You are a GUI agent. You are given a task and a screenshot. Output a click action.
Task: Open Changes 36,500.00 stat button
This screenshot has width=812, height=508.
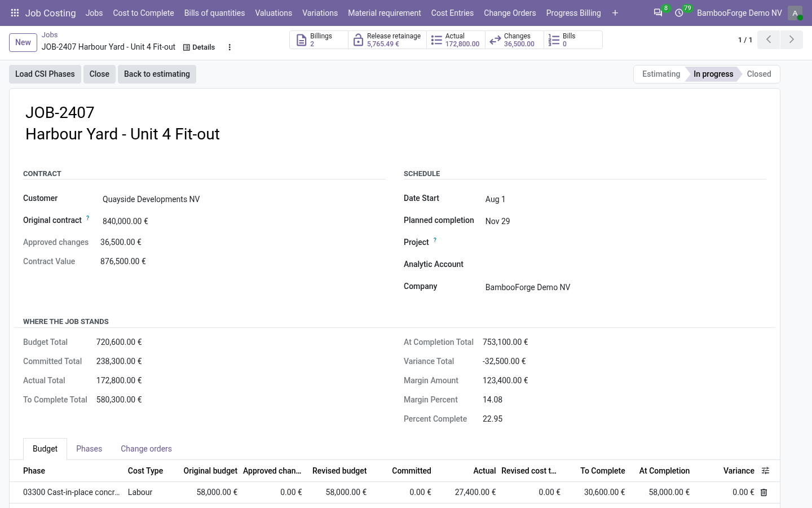515,40
